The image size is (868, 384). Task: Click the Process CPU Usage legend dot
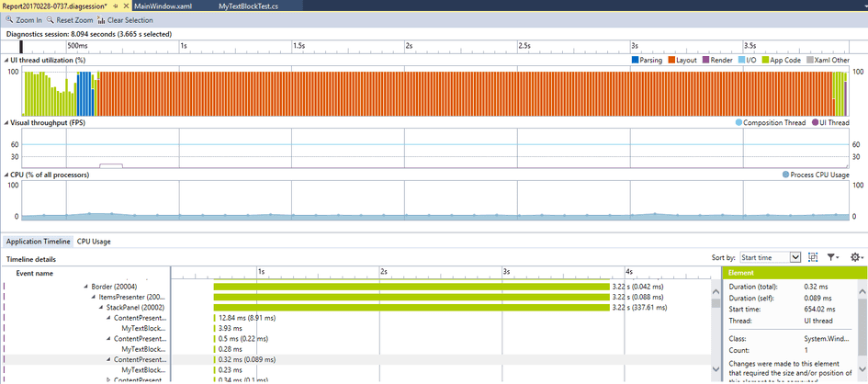pyautogui.click(x=786, y=175)
